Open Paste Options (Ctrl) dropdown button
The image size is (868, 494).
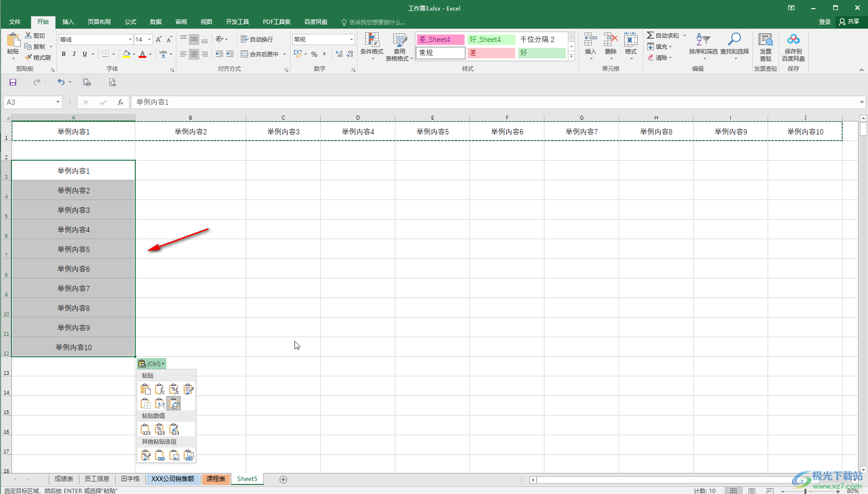pos(152,363)
